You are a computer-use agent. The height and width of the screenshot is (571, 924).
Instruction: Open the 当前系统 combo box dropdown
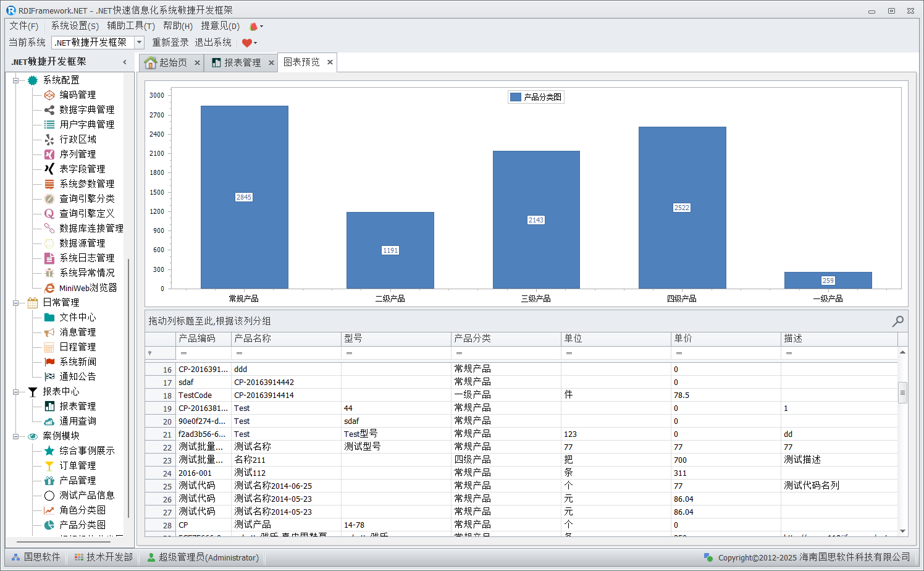point(139,43)
